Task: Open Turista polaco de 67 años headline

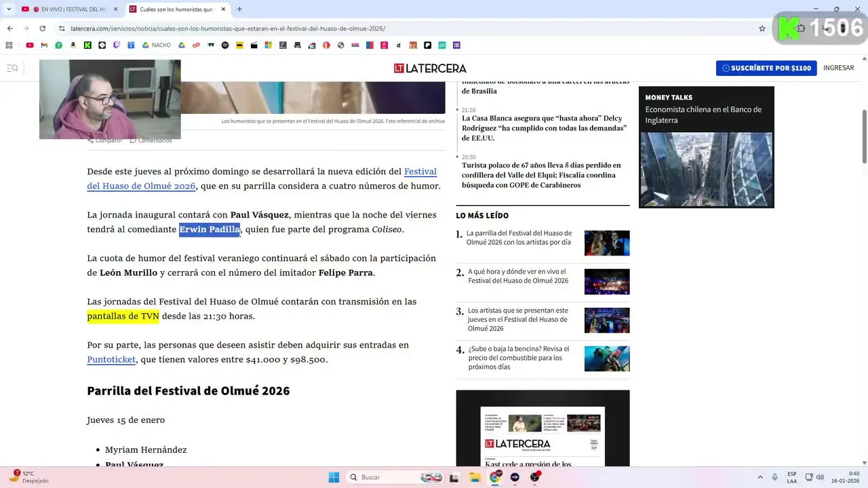Action: [x=541, y=175]
